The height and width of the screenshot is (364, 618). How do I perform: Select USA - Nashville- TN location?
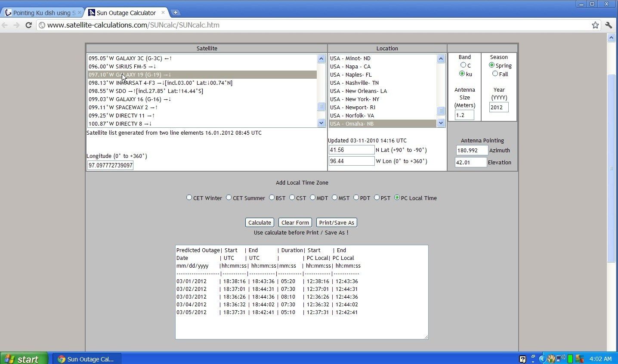(x=383, y=83)
